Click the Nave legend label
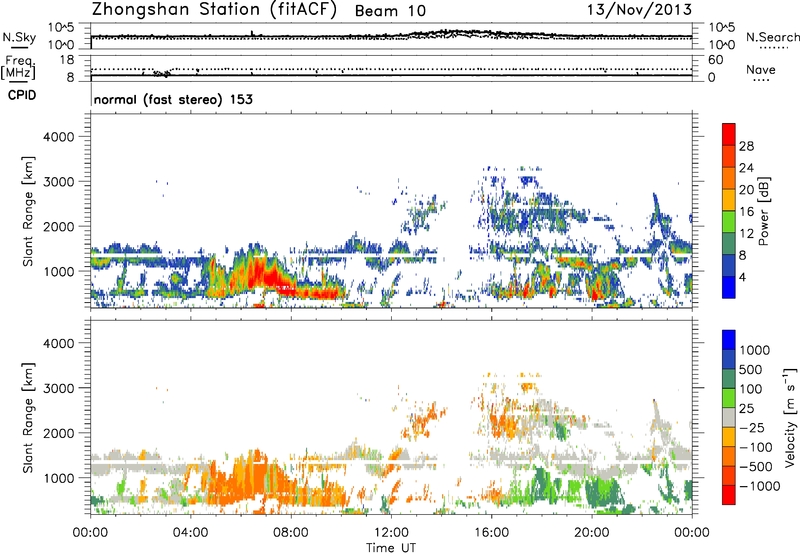 761,69
